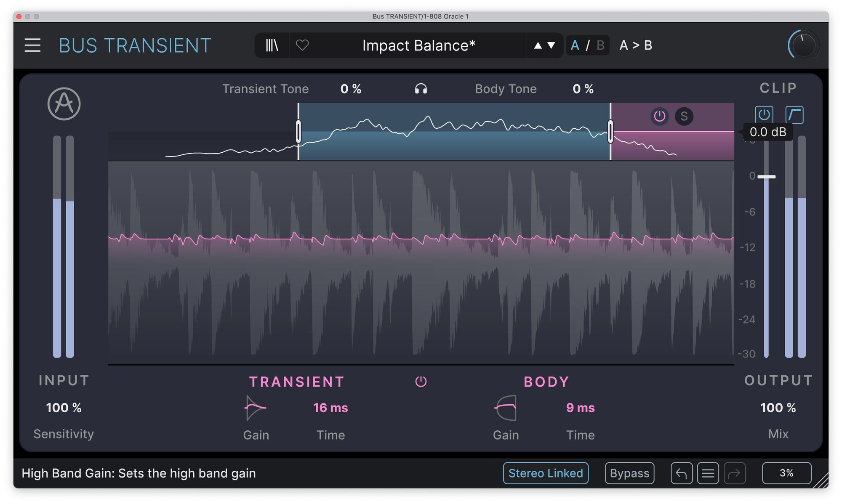Click the Bypass button
The width and height of the screenshot is (842, 504).
(629, 473)
